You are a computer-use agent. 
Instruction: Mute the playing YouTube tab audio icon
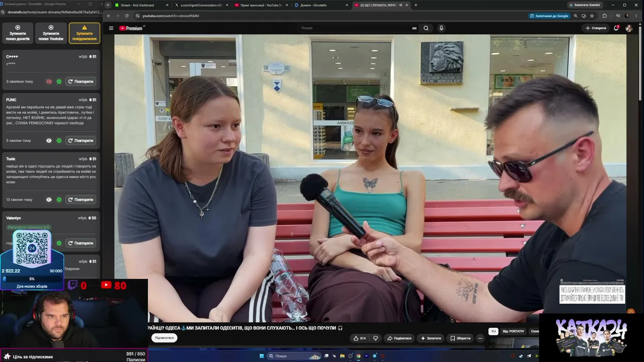pos(400,5)
